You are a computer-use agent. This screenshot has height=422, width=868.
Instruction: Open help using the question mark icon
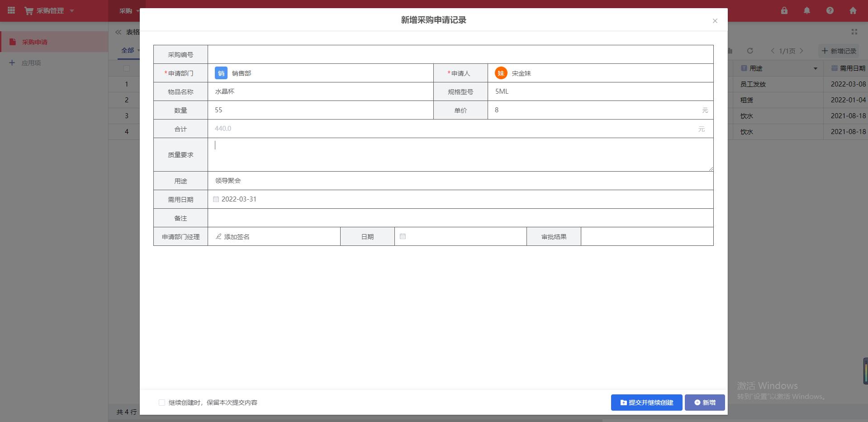pyautogui.click(x=830, y=10)
